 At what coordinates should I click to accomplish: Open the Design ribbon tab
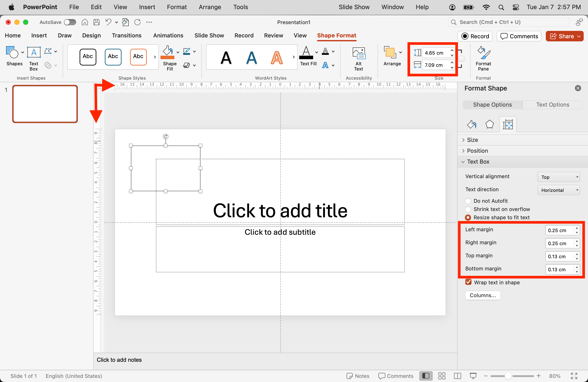[91, 35]
